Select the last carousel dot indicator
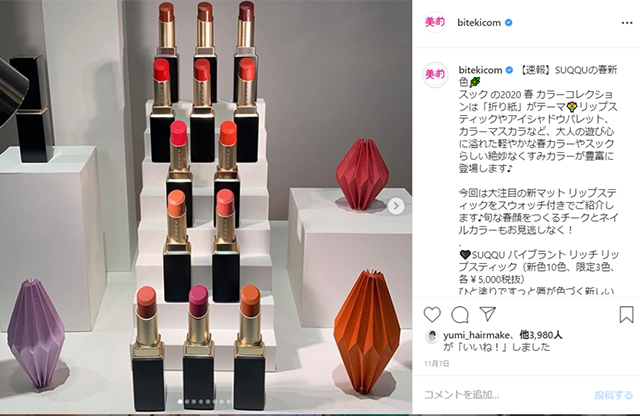The image size is (640, 416). [229, 402]
